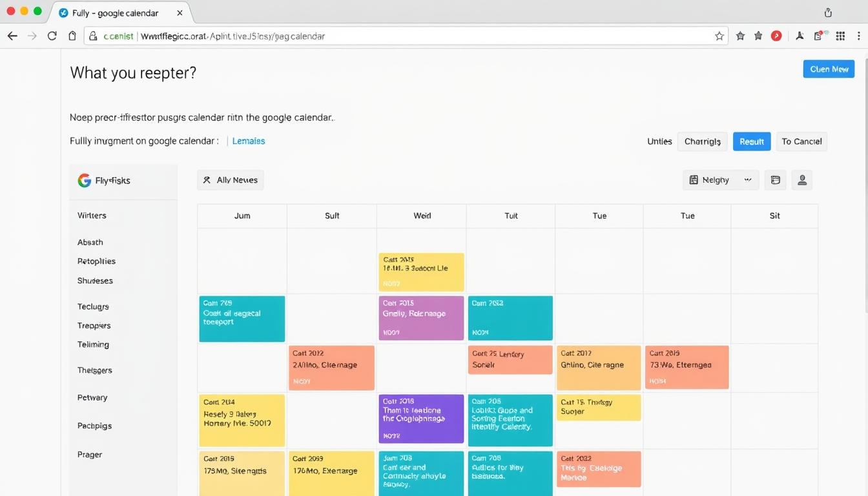Enable the To Canciel option

tap(801, 141)
